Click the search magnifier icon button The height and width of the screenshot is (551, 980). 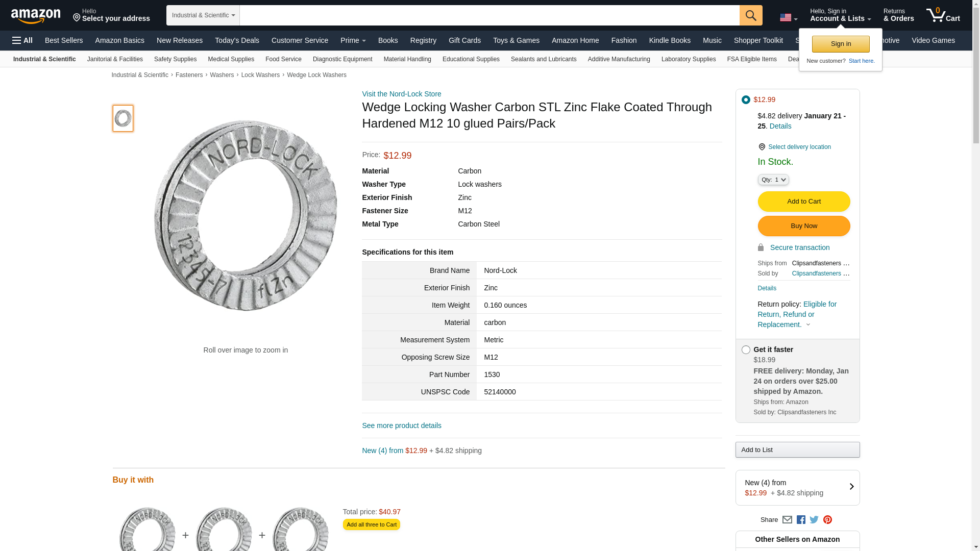[750, 15]
